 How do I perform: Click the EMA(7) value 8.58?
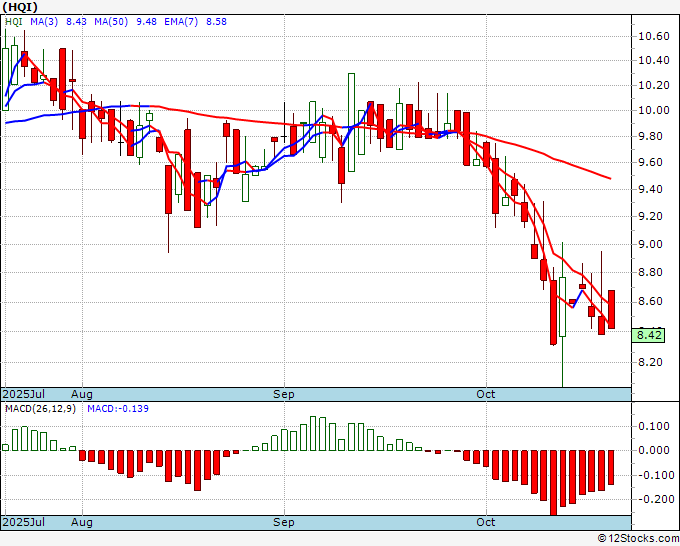[216, 22]
